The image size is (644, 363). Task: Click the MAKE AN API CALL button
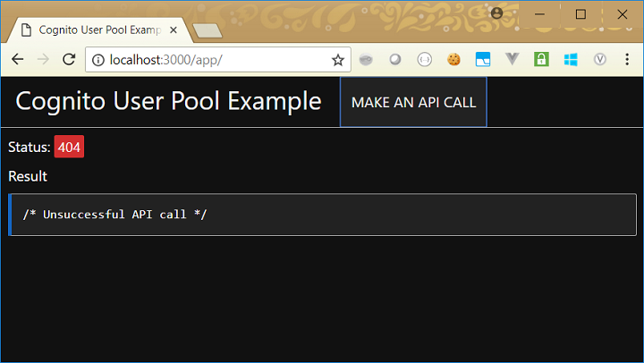tap(413, 102)
